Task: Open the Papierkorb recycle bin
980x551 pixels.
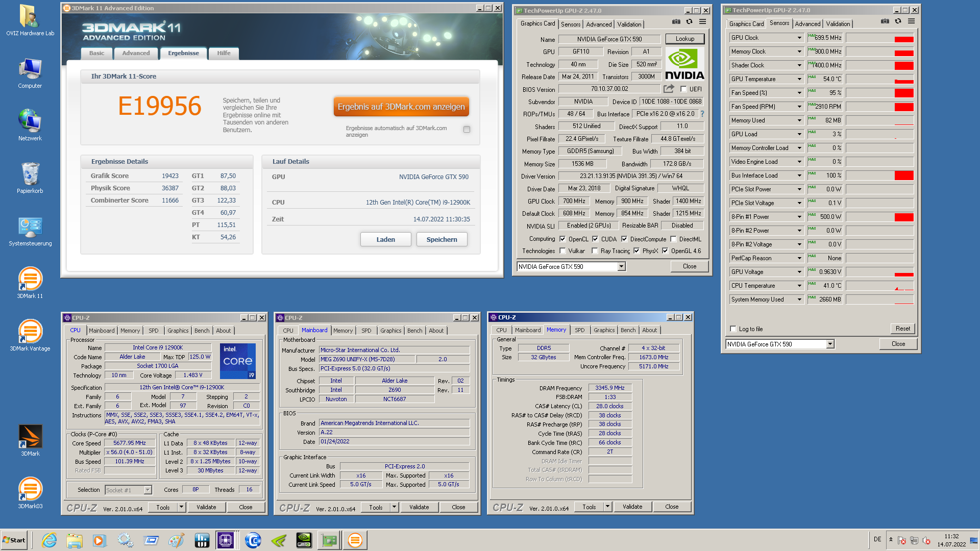Action: [x=30, y=177]
